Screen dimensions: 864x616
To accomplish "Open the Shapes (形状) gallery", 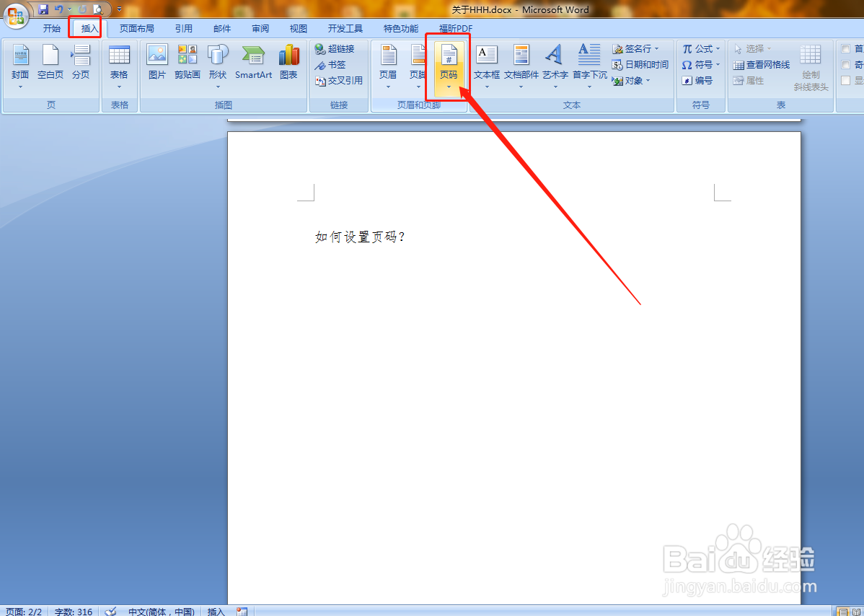I will click(218, 63).
